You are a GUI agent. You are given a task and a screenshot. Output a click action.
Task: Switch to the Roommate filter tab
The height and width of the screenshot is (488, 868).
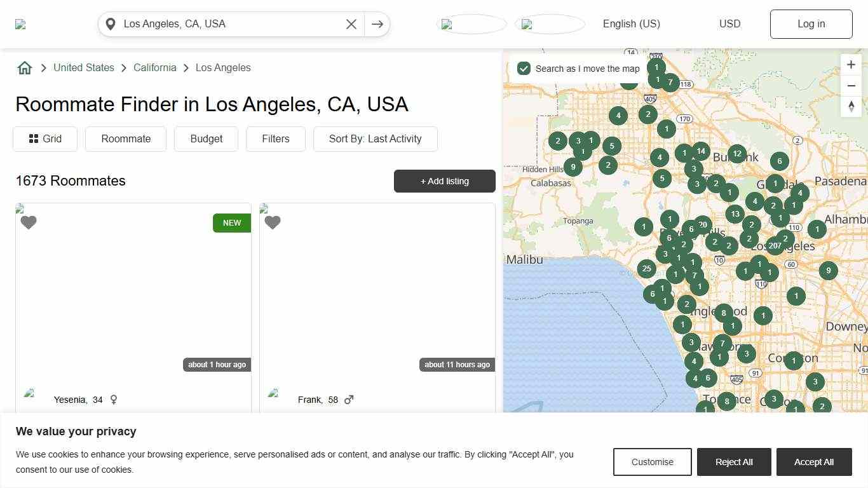click(126, 139)
